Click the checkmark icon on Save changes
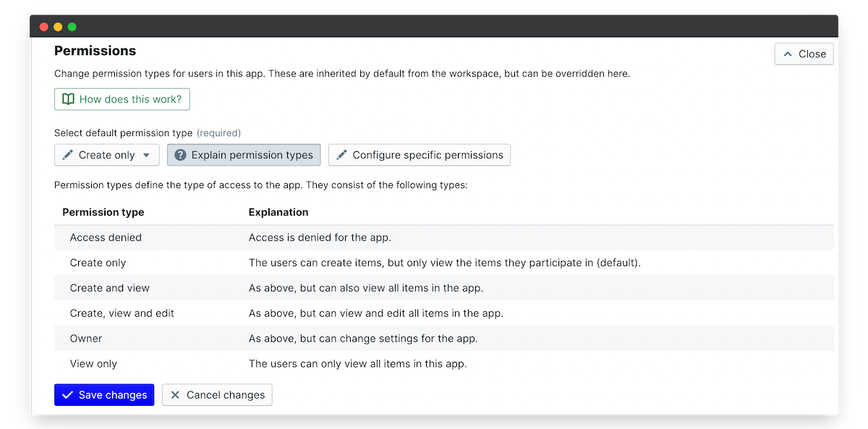 tap(68, 395)
